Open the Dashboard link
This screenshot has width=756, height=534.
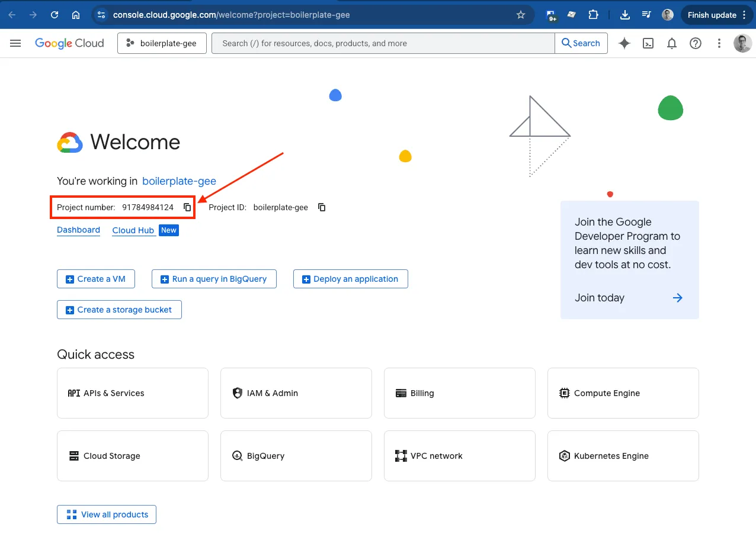click(x=78, y=230)
